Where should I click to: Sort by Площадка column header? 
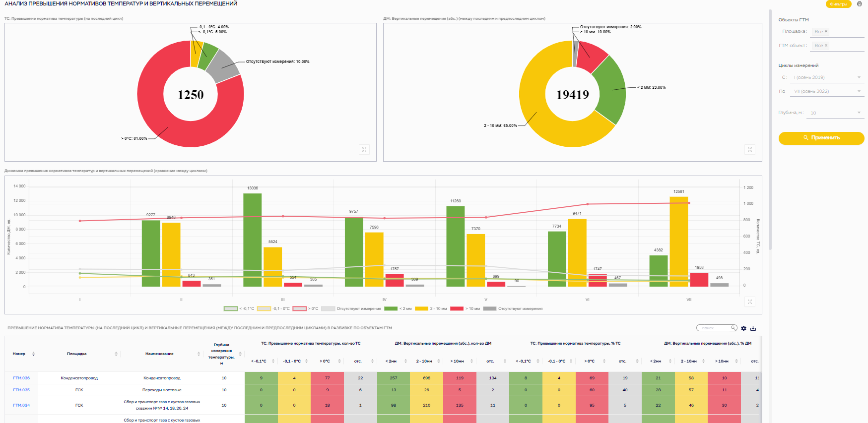click(77, 354)
